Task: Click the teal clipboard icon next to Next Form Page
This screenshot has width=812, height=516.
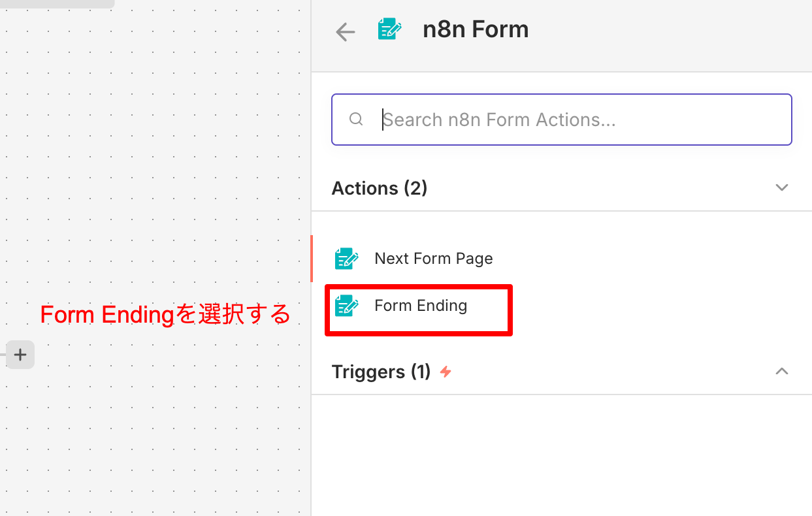Action: pos(346,258)
